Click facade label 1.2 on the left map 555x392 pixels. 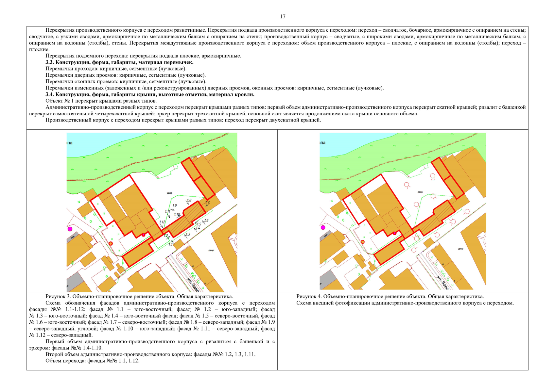pos(165,236)
